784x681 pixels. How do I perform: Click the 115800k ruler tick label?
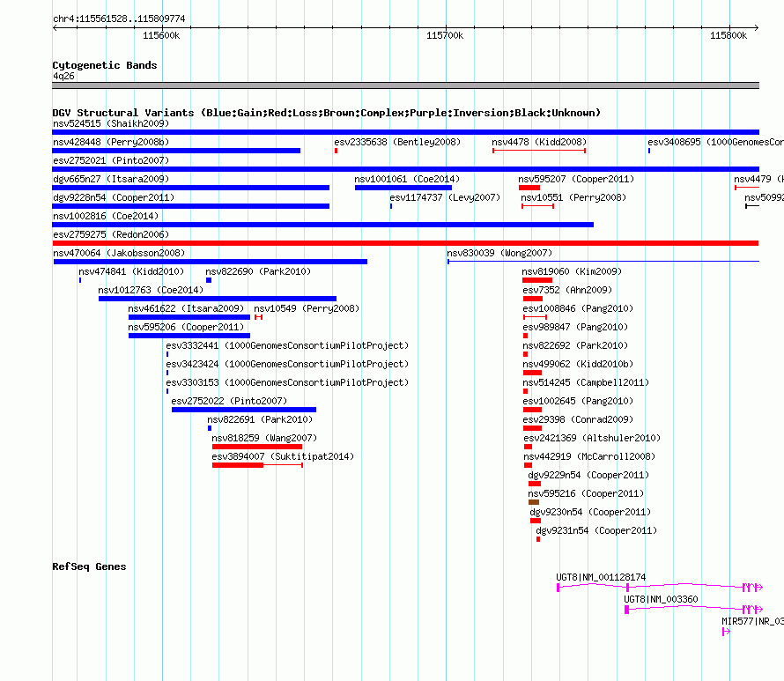coord(728,35)
